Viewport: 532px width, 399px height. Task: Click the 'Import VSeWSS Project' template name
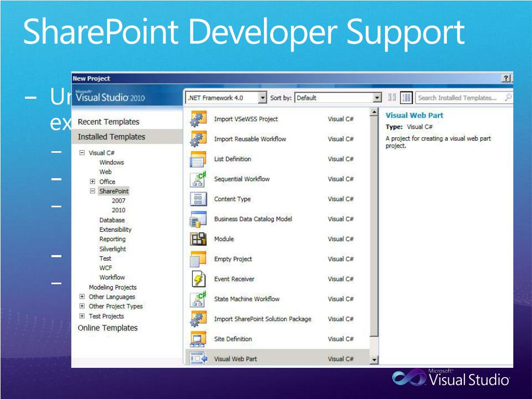point(246,119)
